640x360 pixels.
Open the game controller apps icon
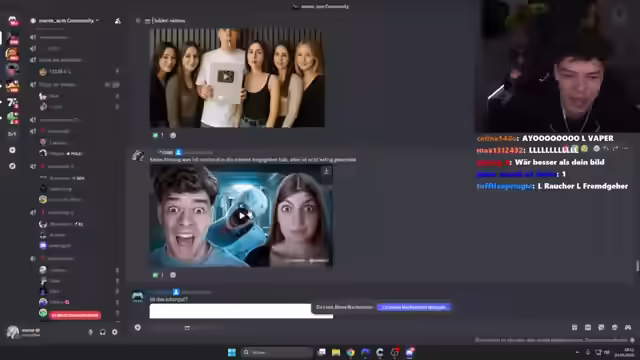(628, 327)
